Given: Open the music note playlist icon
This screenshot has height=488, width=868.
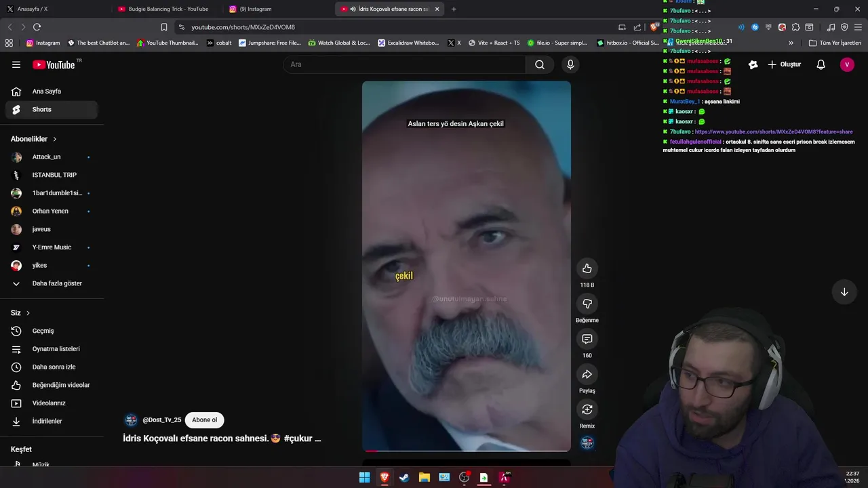Looking at the screenshot, I should (831, 27).
